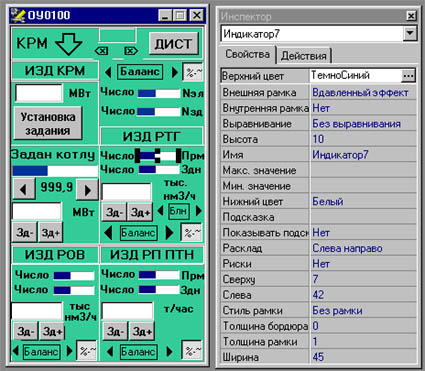The image size is (425, 371).
Task: Click right triangle next to Блн
Action: tap(199, 211)
